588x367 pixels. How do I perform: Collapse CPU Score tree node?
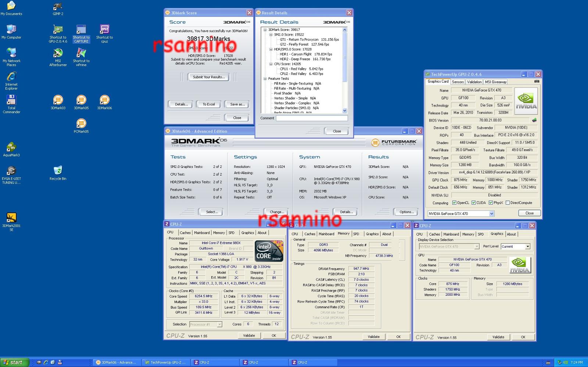271,64
